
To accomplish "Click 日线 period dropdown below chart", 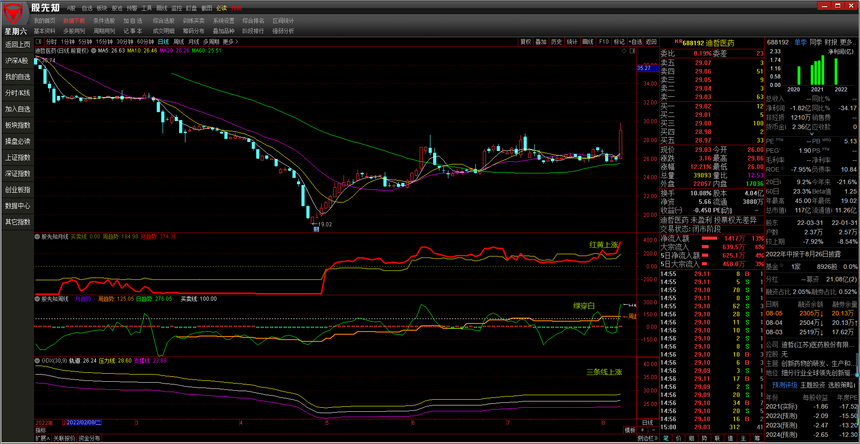I will (648, 423).
